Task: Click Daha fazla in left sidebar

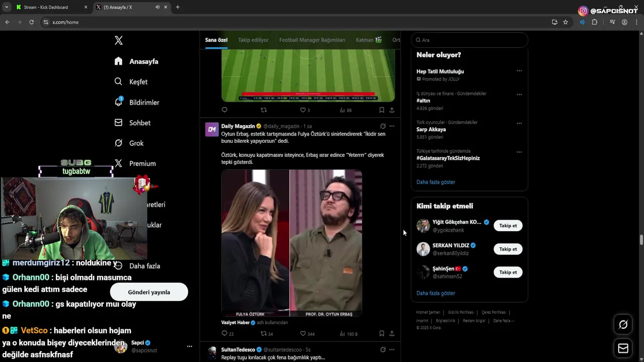Action: pos(137,265)
